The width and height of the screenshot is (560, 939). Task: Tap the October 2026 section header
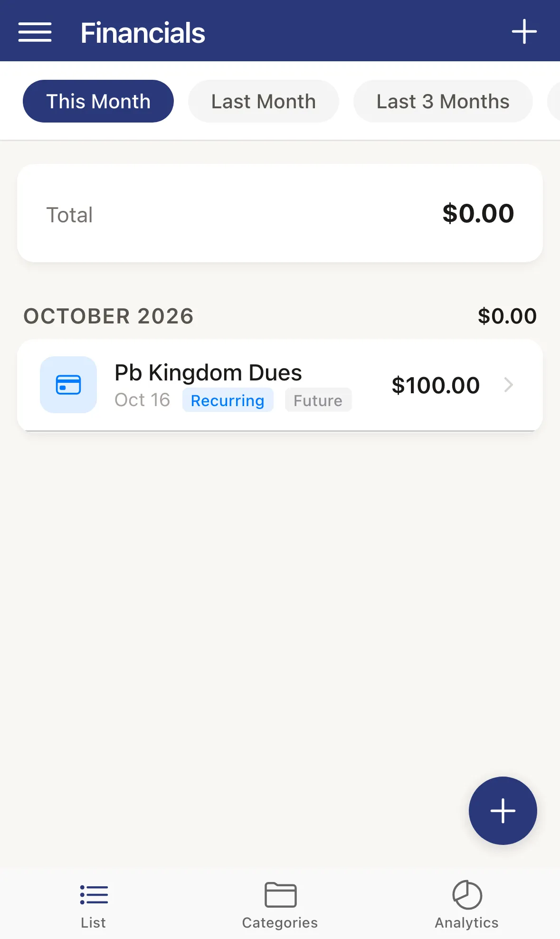point(109,316)
